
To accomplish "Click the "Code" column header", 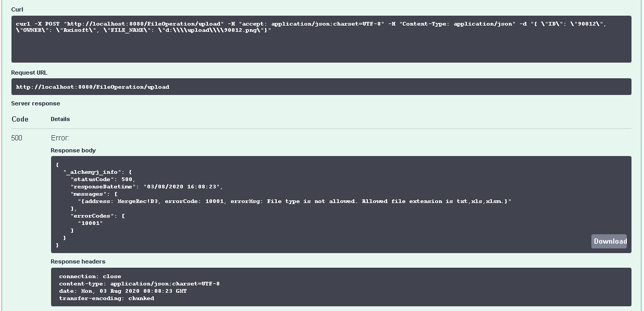I will 20,119.
